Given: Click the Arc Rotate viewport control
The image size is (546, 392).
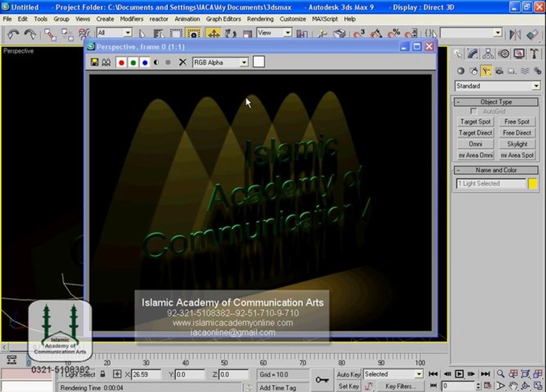Looking at the screenshot, I should (x=525, y=386).
